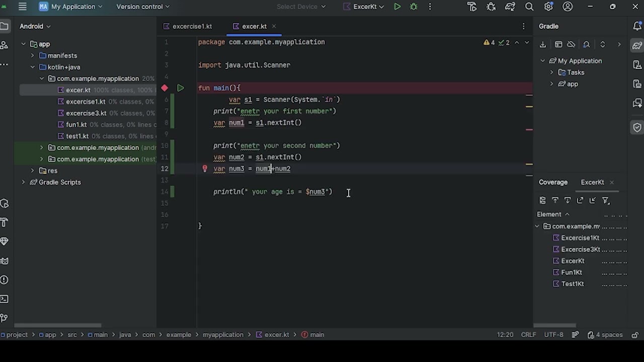Click the 4 warnings inspection indicator
The height and width of the screenshot is (362, 644).
(489, 43)
